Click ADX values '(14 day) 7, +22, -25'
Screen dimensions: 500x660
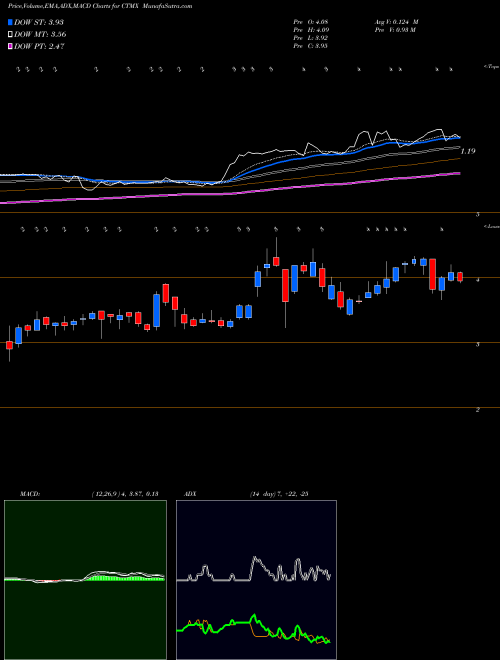(x=279, y=494)
